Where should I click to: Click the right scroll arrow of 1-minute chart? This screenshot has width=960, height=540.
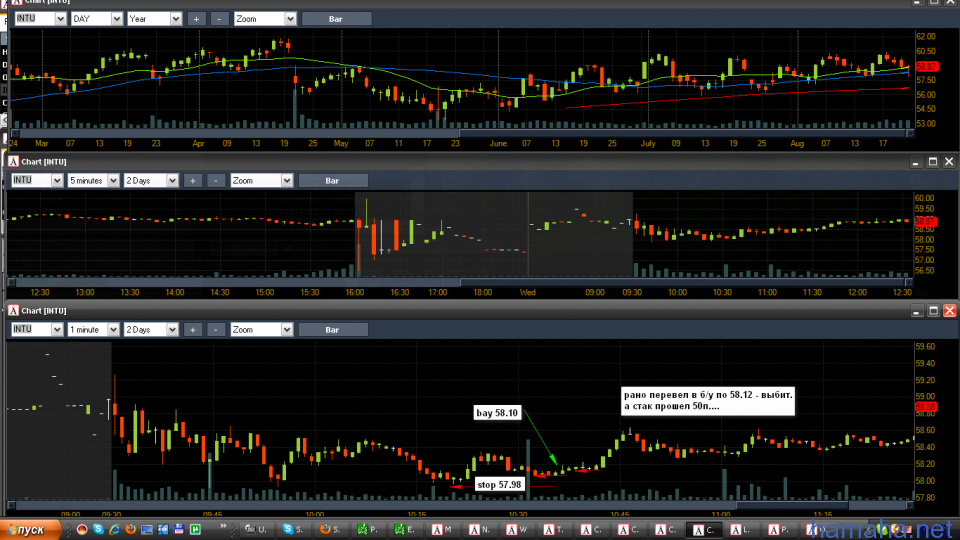click(910, 505)
